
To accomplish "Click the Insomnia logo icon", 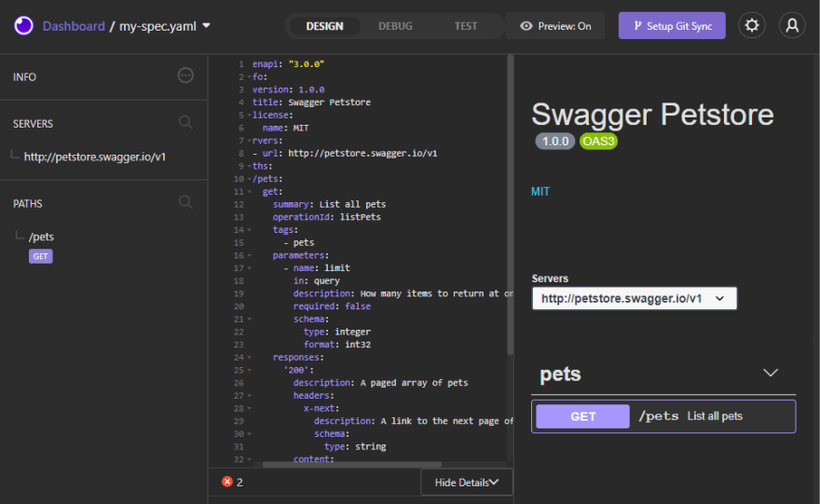I will (23, 25).
